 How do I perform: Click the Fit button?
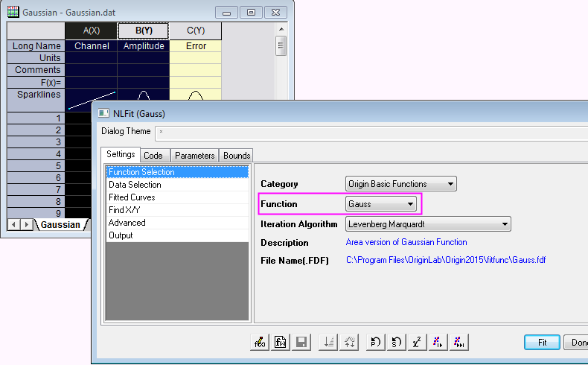click(542, 342)
